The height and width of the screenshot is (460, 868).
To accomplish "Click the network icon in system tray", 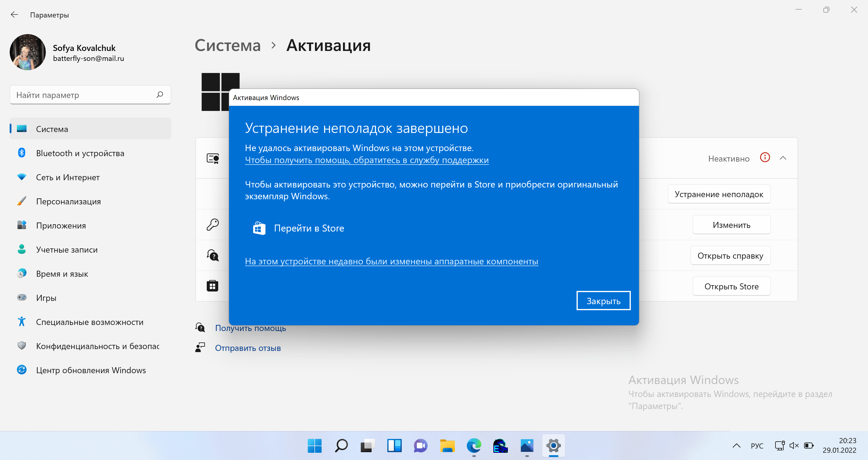I will (779, 446).
